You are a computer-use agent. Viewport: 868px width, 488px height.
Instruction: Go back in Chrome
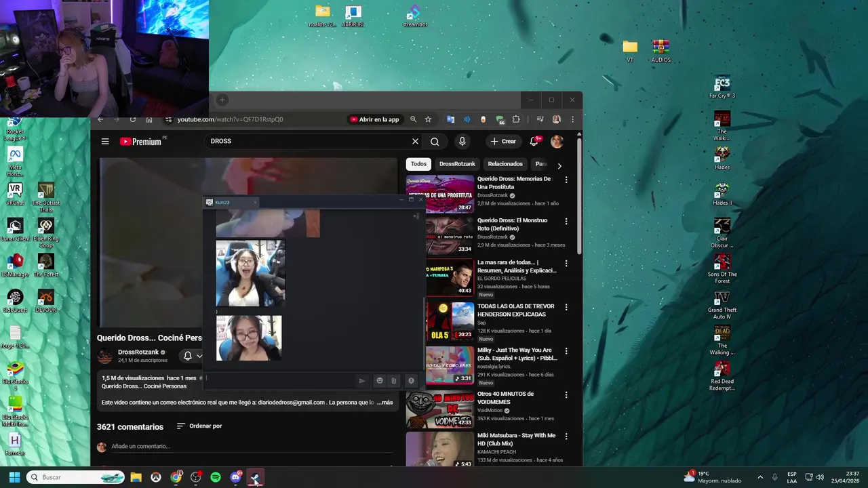pos(100,119)
